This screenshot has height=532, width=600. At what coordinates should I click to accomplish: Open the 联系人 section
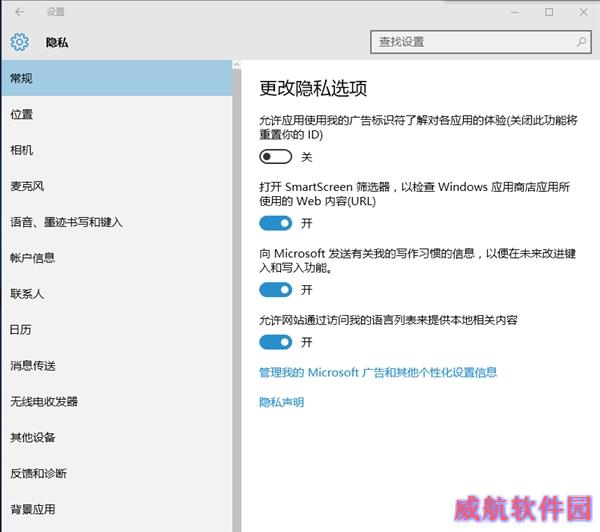coord(117,294)
